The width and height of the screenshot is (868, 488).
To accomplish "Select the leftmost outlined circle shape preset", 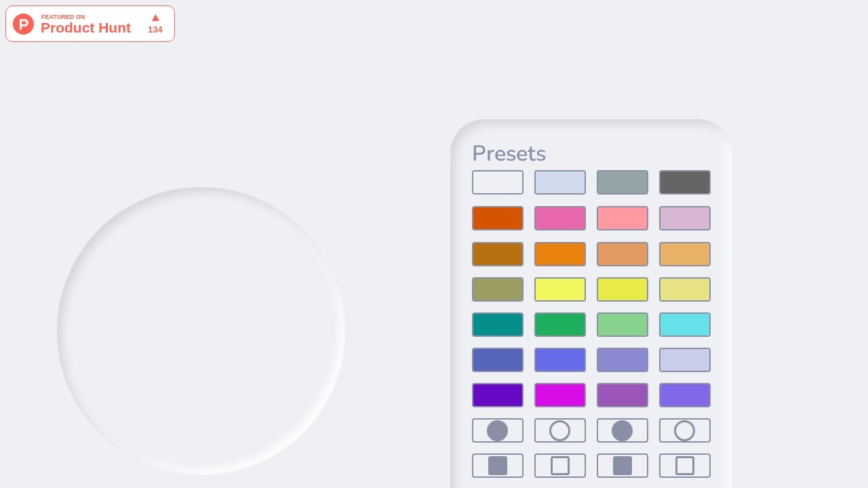I will [560, 430].
